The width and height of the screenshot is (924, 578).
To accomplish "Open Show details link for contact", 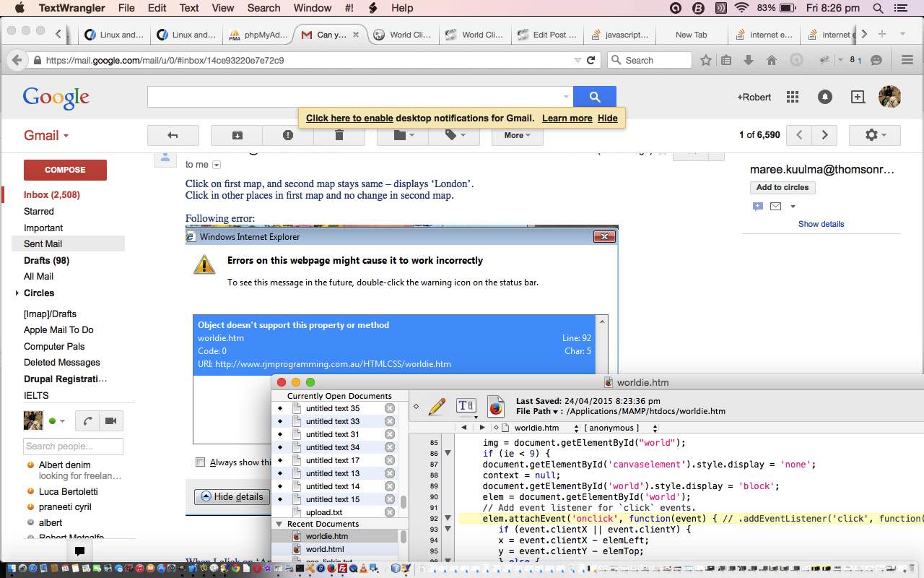I will click(x=821, y=224).
